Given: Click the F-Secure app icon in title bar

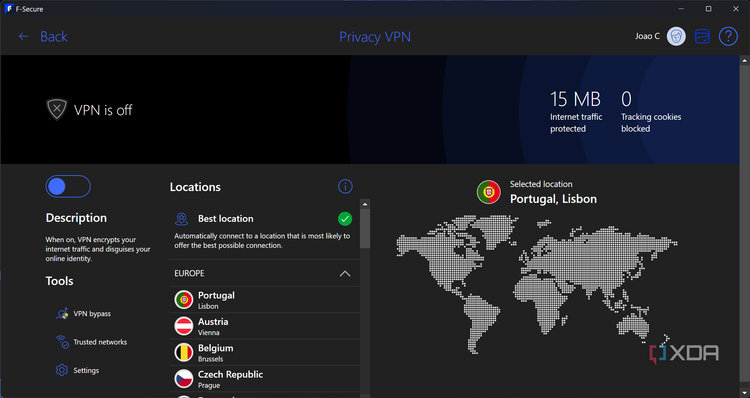Looking at the screenshot, I should (9, 9).
